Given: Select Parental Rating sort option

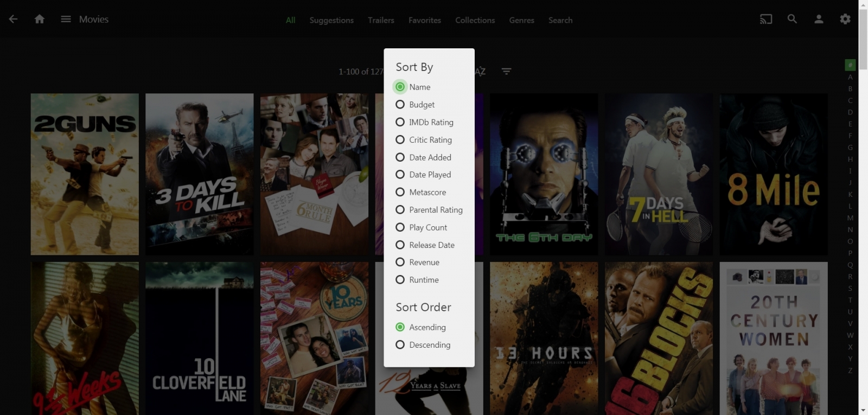Looking at the screenshot, I should point(429,210).
